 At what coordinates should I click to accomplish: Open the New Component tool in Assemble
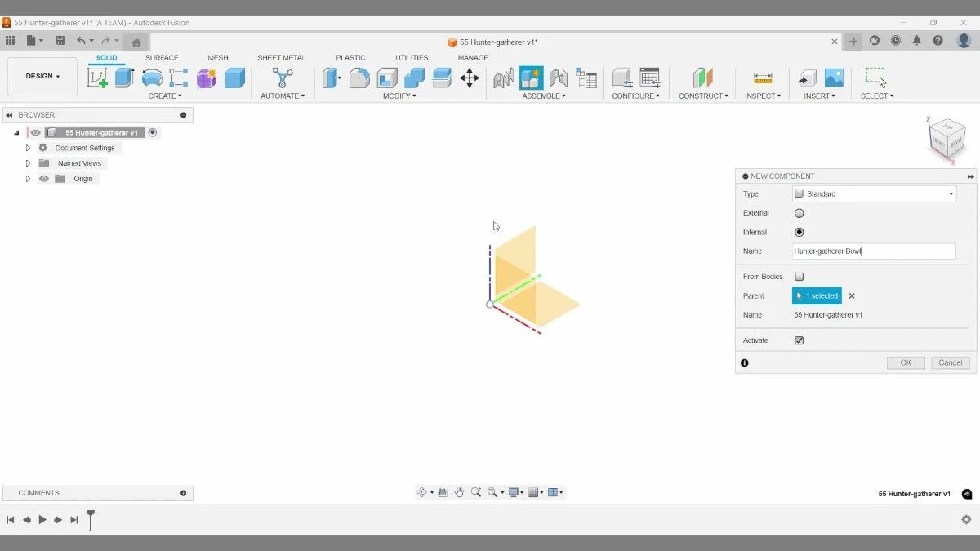coord(532,78)
